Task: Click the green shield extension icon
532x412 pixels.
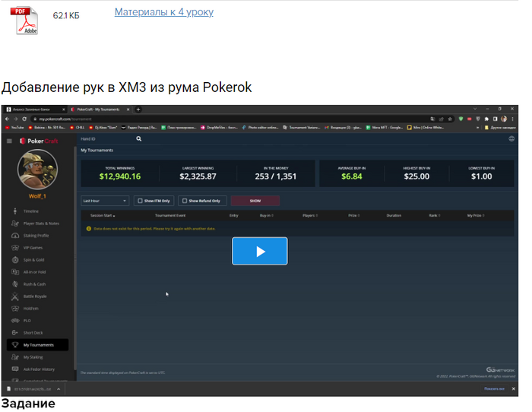Action: click(461, 119)
